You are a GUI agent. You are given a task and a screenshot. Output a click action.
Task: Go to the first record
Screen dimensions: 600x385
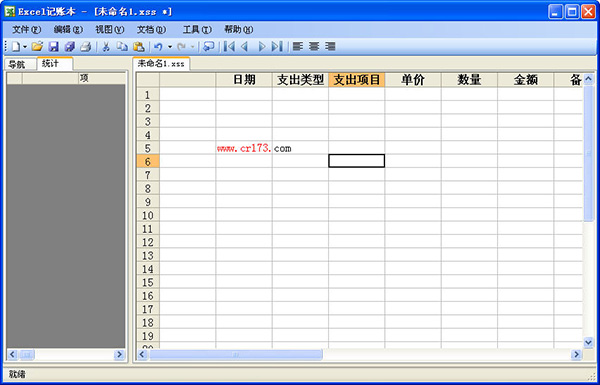229,47
